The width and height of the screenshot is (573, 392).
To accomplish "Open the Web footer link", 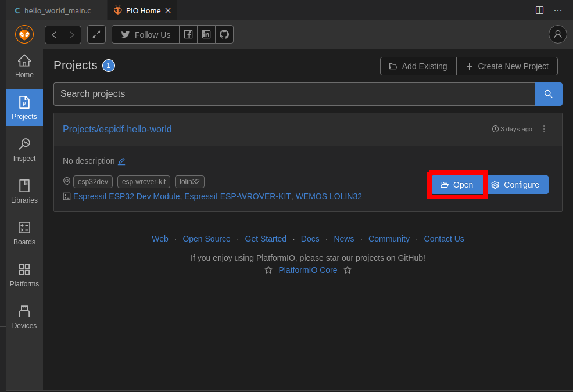I will click(160, 239).
